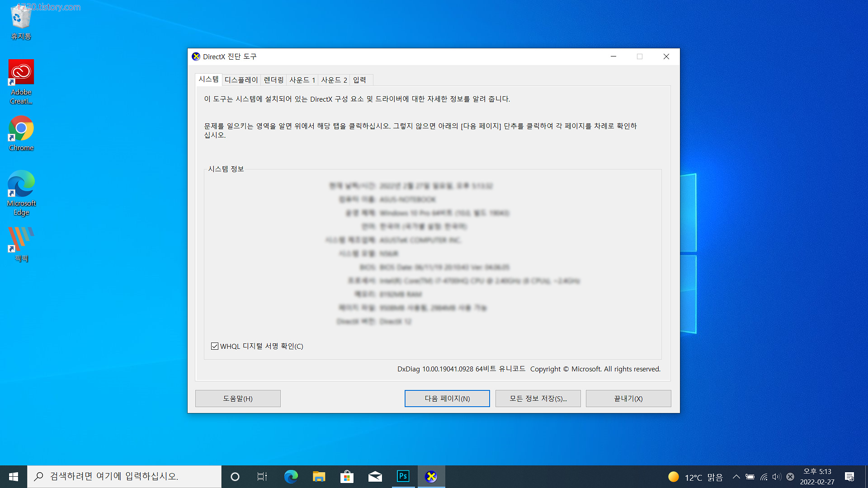The image size is (868, 488).
Task: Click the 다음 페이지(N) button
Action: (x=447, y=399)
